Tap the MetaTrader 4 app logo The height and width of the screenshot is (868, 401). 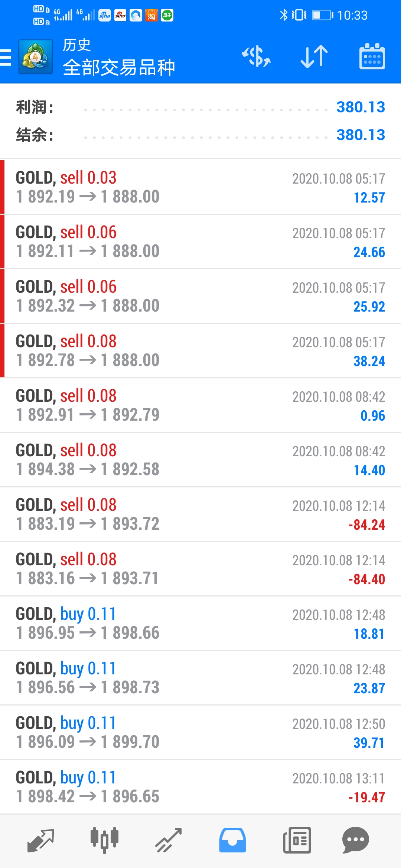pos(36,57)
